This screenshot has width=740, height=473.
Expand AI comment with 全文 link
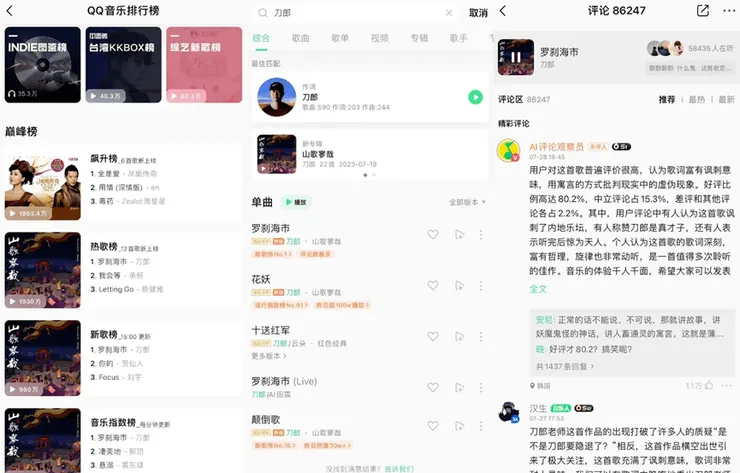pos(538,289)
